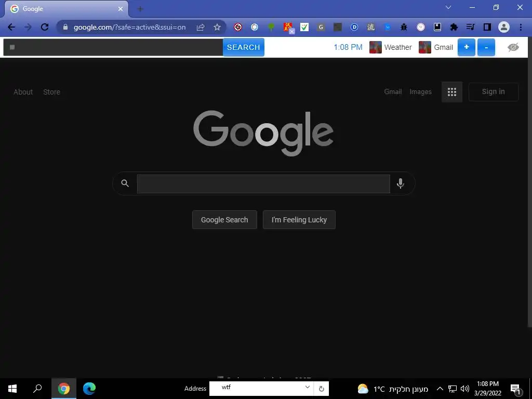This screenshot has height=399, width=532.
Task: Bookmark this page with the star icon
Action: coord(217,27)
